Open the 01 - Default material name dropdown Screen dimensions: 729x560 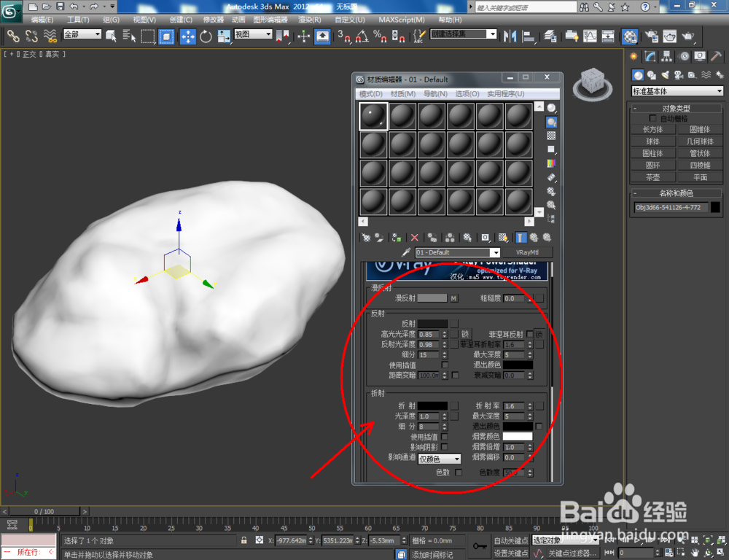(458, 252)
